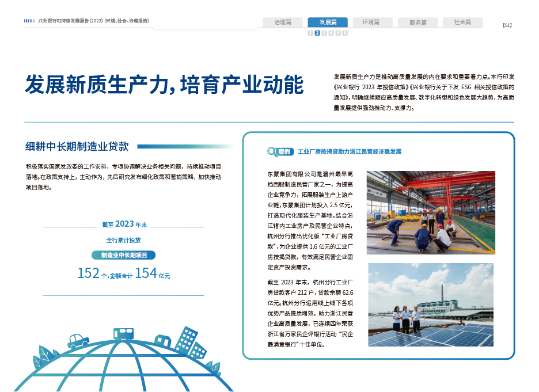This screenshot has width=539, height=392.
Task: Click the bus illustration atop the globe
Action: (123, 333)
